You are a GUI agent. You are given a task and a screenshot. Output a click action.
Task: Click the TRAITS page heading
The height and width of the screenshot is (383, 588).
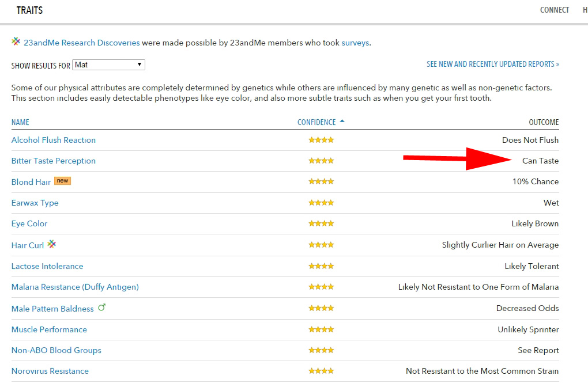click(29, 10)
